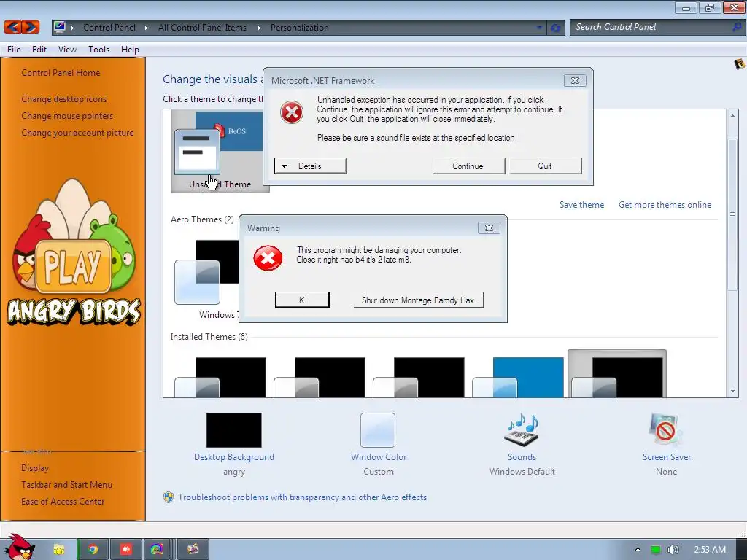This screenshot has width=747, height=560.
Task: Open the Tools menu
Action: point(98,50)
